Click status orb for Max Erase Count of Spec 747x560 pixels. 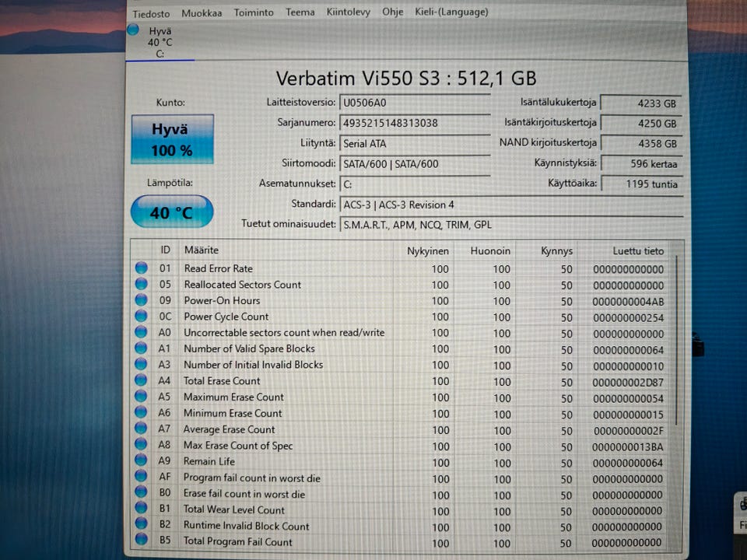click(x=141, y=444)
